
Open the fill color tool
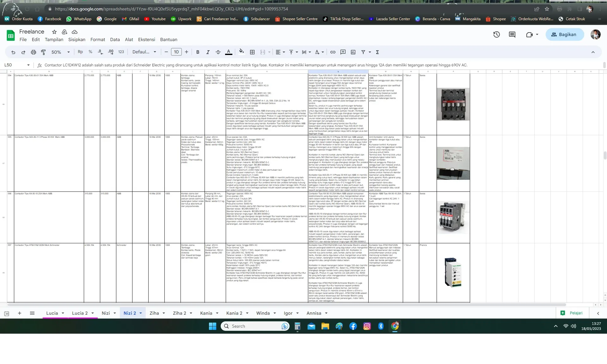[242, 52]
